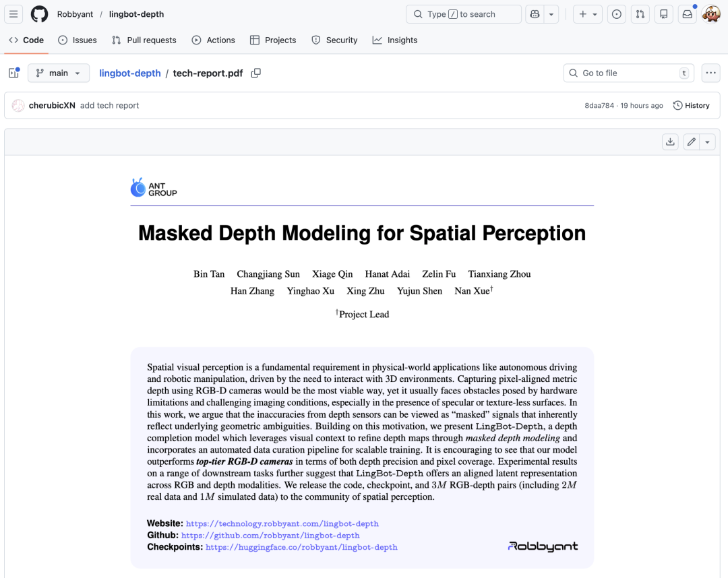This screenshot has width=728, height=578.
Task: Open the notifications inbox
Action: 687,14
